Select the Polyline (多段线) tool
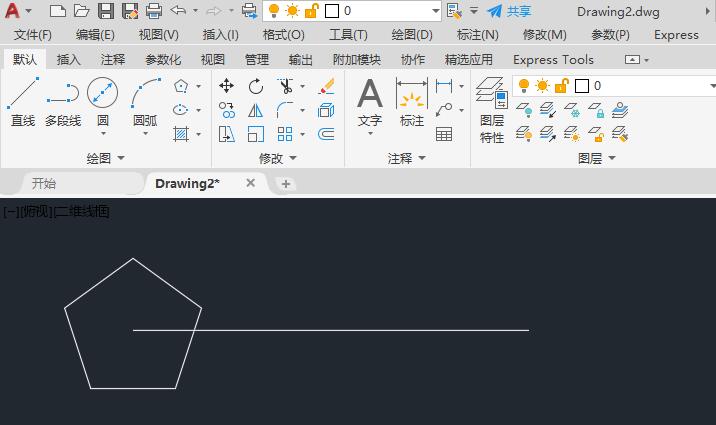The width and height of the screenshot is (716, 425). pos(63,101)
